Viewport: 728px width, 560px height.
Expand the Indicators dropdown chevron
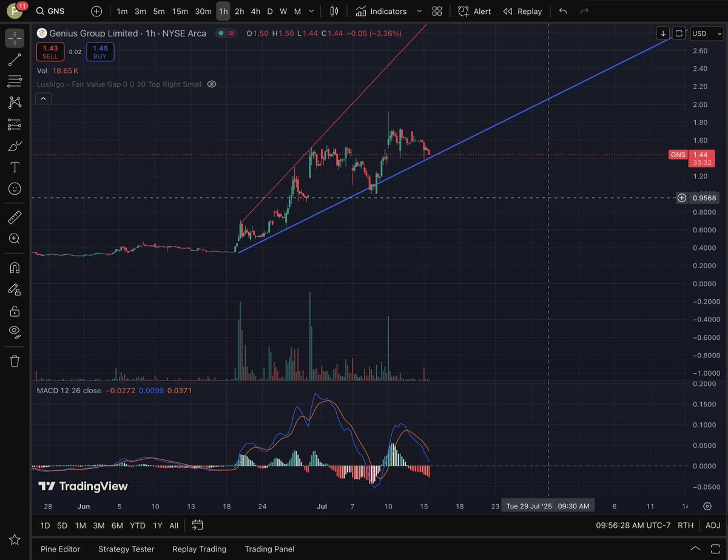click(x=419, y=11)
